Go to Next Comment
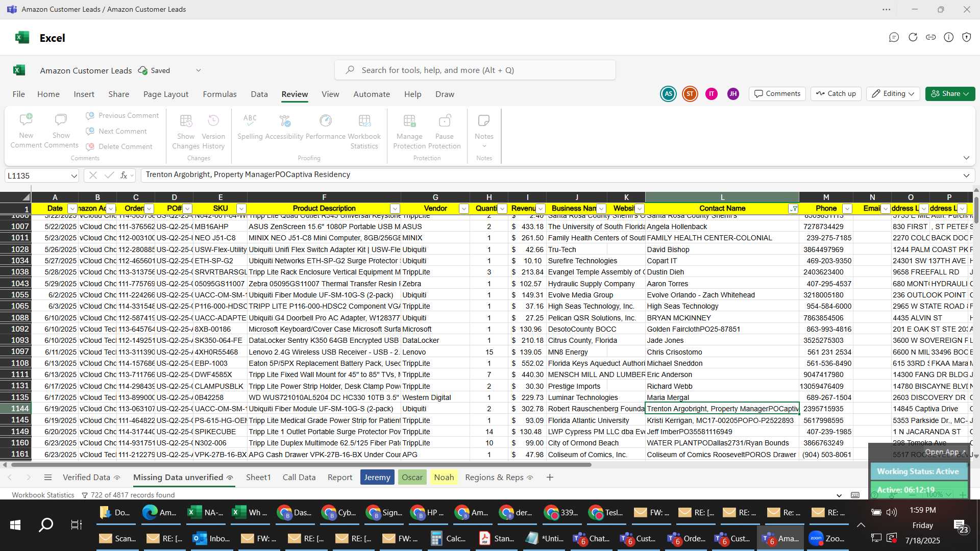 (x=116, y=131)
